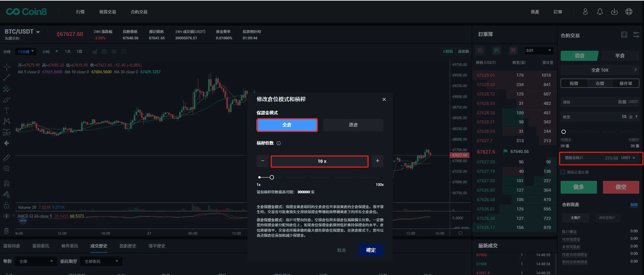
Task: Enable the 預設止盈止損 checkbox
Action: (x=563, y=172)
